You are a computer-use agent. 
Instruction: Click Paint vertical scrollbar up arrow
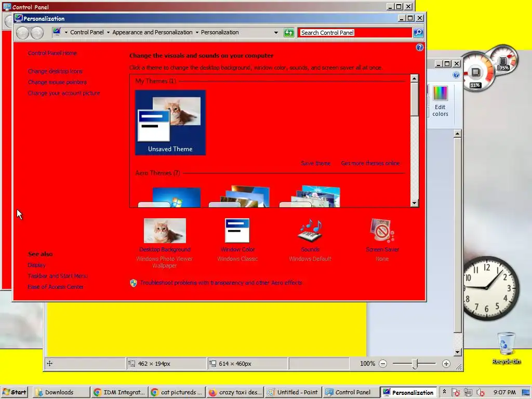click(457, 134)
